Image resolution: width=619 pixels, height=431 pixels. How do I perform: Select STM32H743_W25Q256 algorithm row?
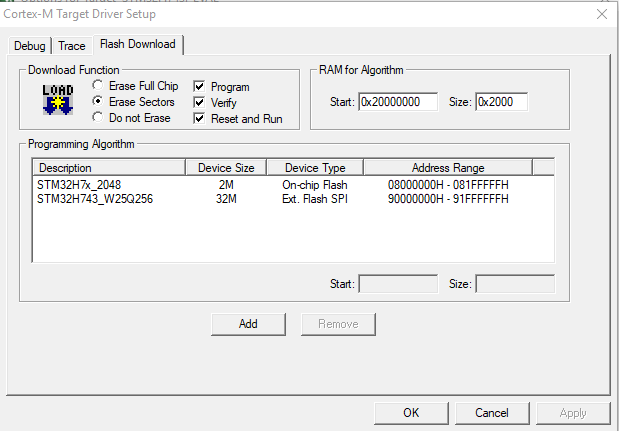point(293,199)
